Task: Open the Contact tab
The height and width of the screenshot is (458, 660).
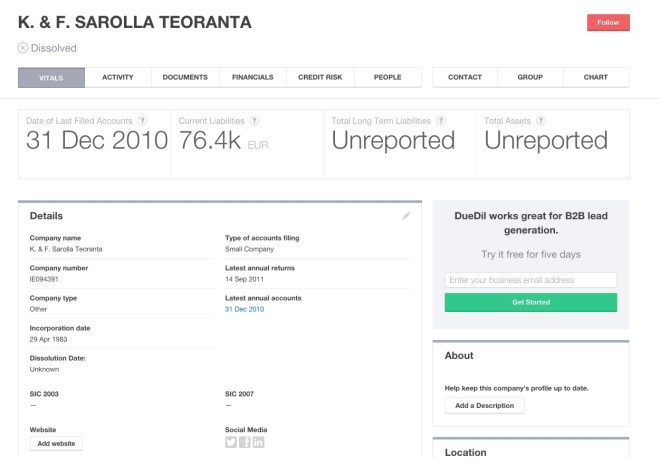Action: (x=465, y=77)
